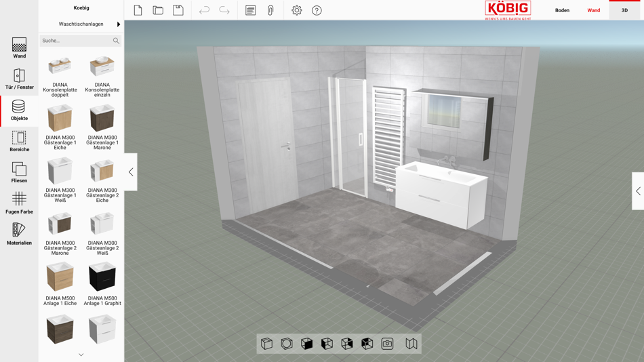Select the dark wood vanity thumbnail at list bottom

click(x=60, y=329)
